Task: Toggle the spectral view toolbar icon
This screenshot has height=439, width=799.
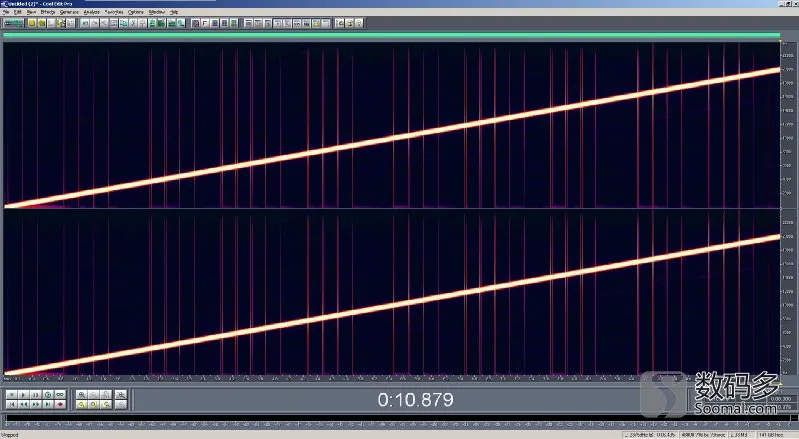Action: click(195, 23)
